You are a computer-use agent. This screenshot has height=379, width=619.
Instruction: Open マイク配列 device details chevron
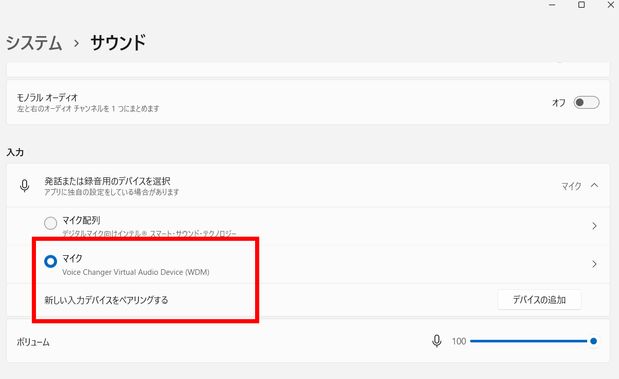tap(594, 226)
